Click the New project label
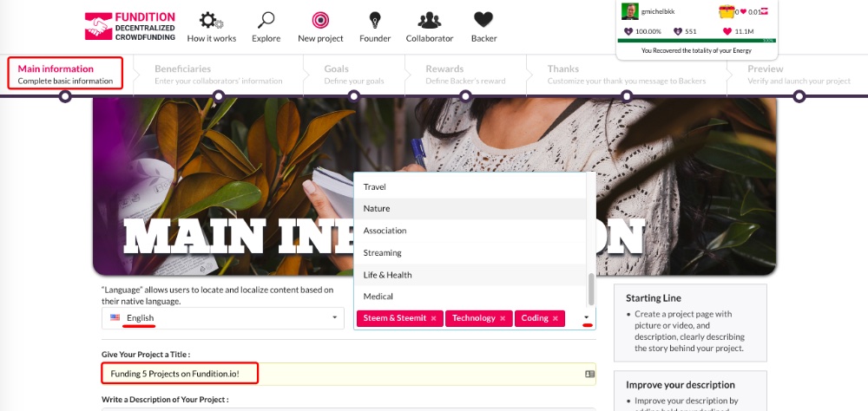The width and height of the screenshot is (868, 411). click(x=320, y=39)
